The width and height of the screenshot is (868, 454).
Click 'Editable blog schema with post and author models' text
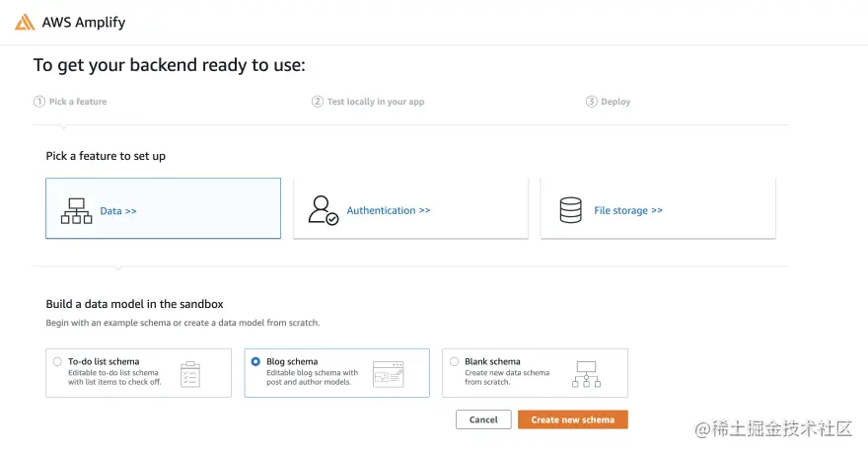tap(313, 378)
